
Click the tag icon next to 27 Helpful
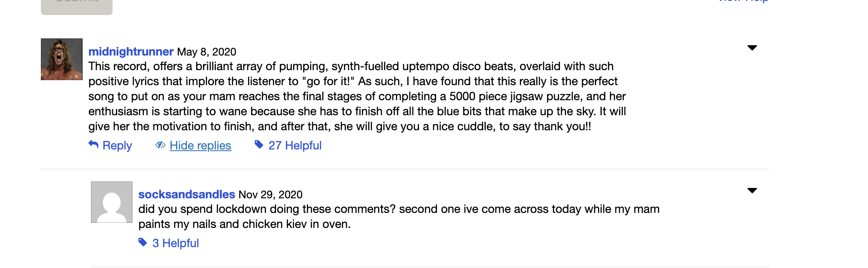coord(259,144)
